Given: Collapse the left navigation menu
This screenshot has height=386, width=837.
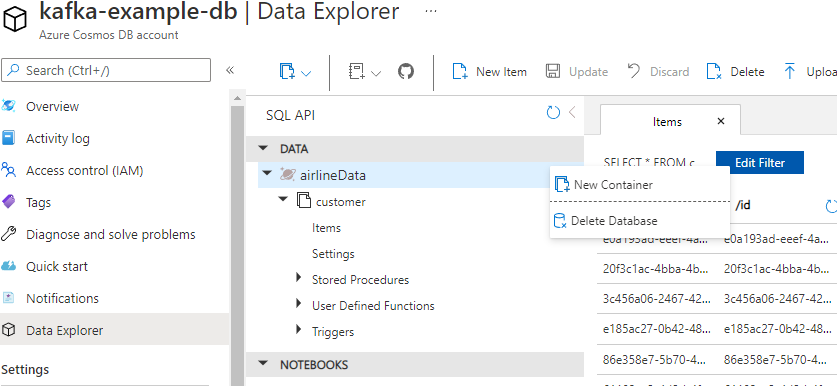Looking at the screenshot, I should [x=230, y=70].
